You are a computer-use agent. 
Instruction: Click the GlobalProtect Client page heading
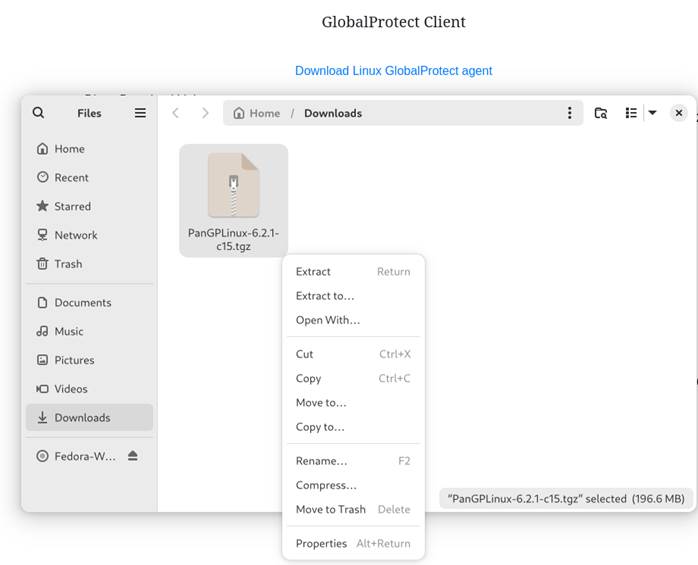pyautogui.click(x=394, y=22)
